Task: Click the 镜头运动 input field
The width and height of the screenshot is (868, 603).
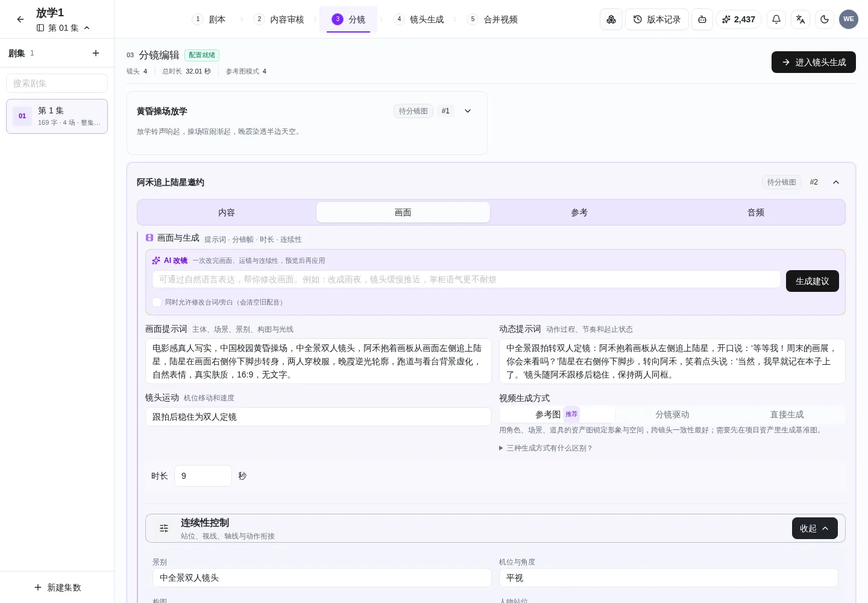Action: click(x=318, y=417)
